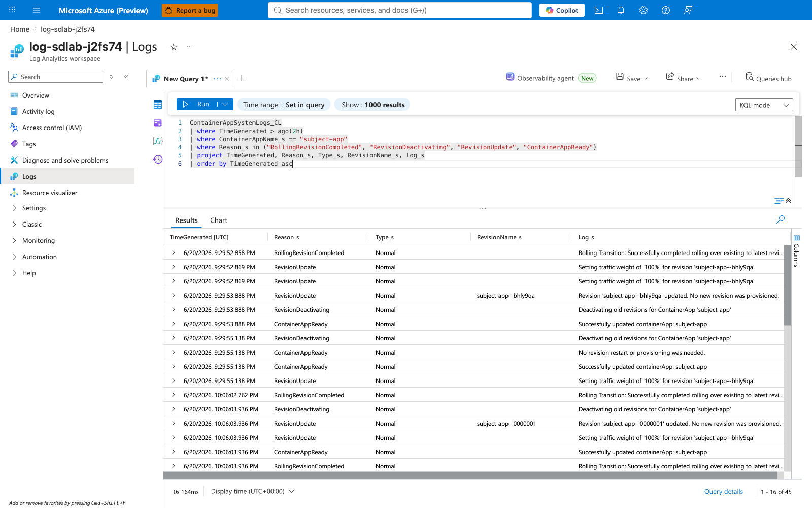The height and width of the screenshot is (508, 812).
Task: Search the results with magnifier icon
Action: point(781,219)
